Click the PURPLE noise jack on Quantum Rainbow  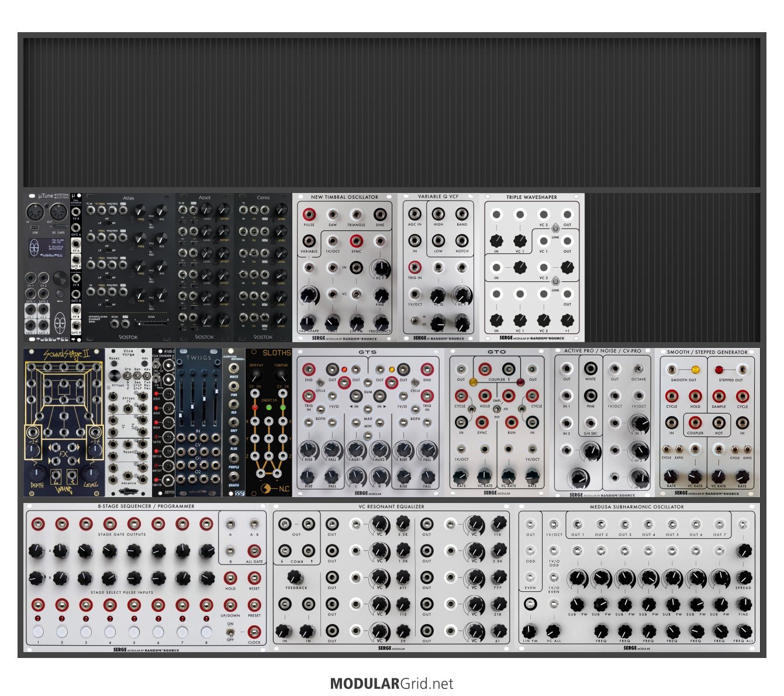click(x=234, y=459)
